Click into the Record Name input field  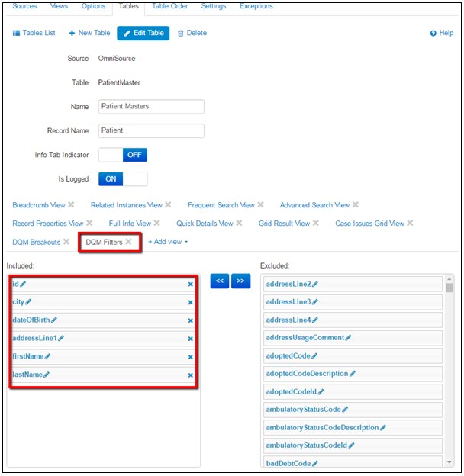(150, 130)
